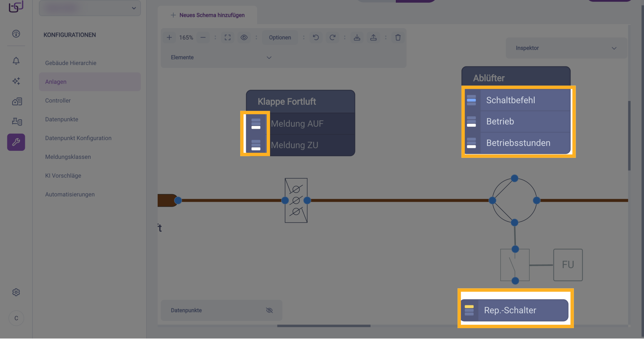
Task: Click the Optionen button
Action: click(x=280, y=38)
